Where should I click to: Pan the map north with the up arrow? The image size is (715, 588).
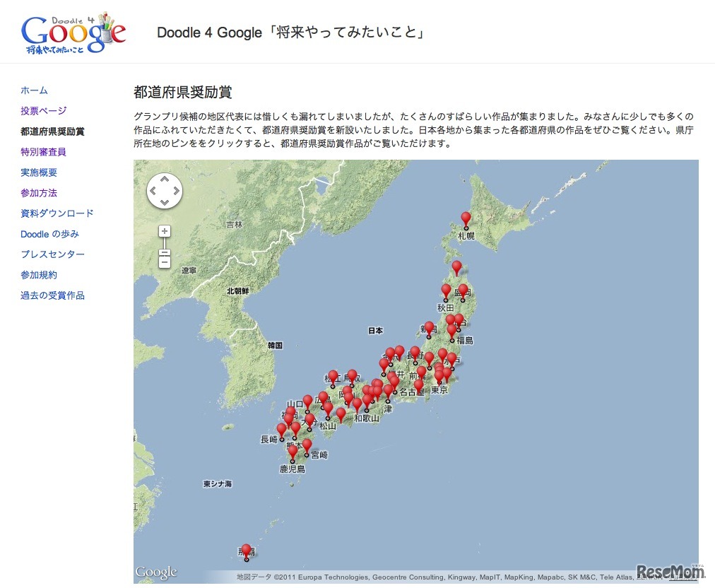click(165, 180)
